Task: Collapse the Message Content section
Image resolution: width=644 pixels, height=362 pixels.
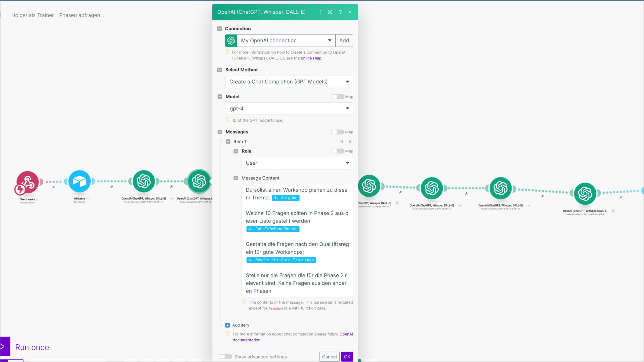Action: tap(236, 178)
